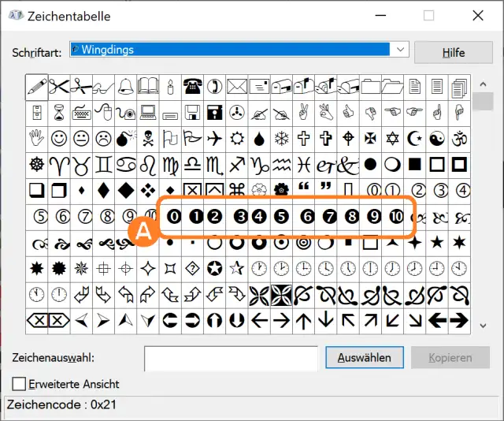Select the open book symbol
504x421 pixels.
(148, 87)
